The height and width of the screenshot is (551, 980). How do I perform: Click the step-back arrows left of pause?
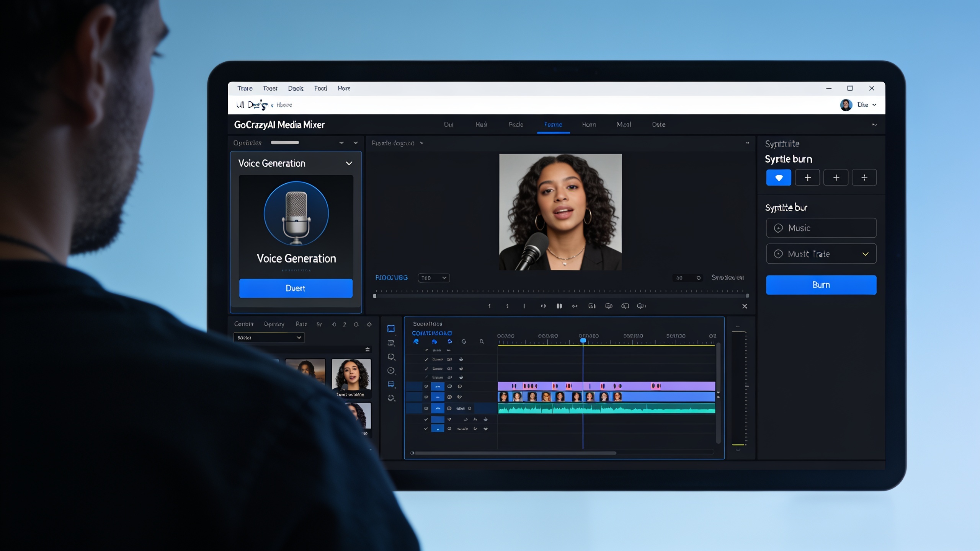543,306
